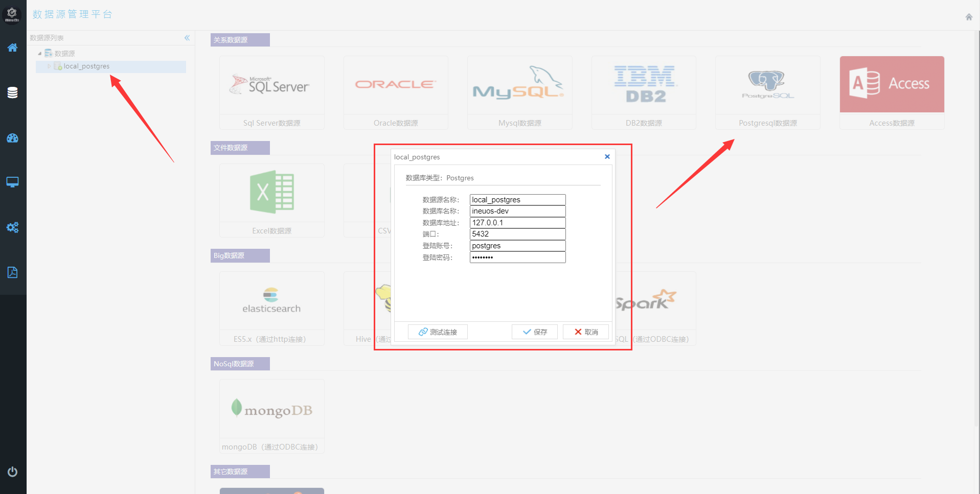Screen dimensions: 980x494
Task: Choose the Spark data source logo
Action: click(x=645, y=300)
